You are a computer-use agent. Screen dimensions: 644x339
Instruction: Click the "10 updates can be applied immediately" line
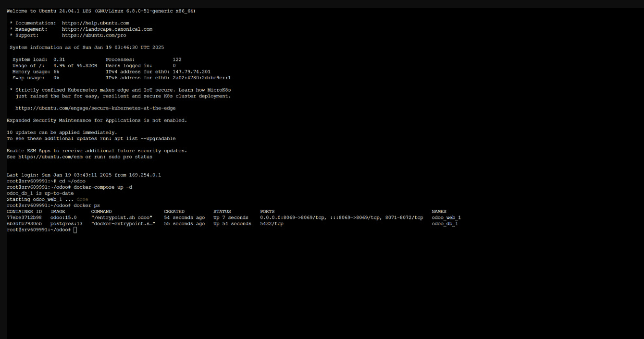pyautogui.click(x=62, y=133)
